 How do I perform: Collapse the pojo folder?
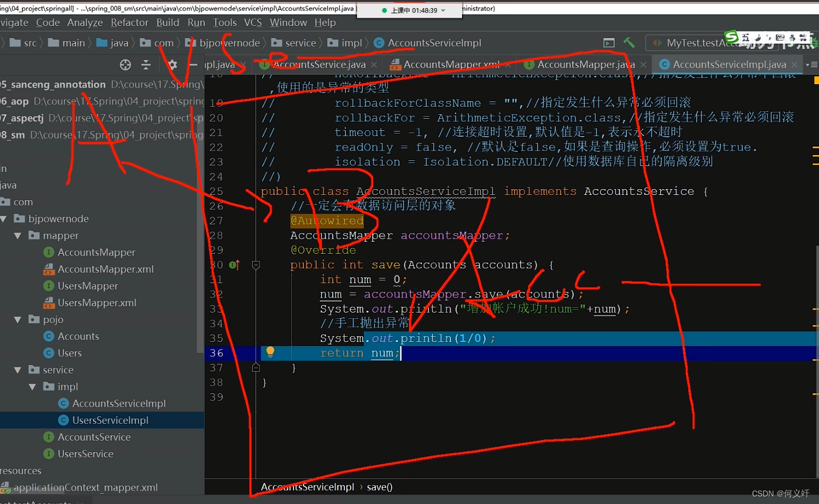[18, 319]
